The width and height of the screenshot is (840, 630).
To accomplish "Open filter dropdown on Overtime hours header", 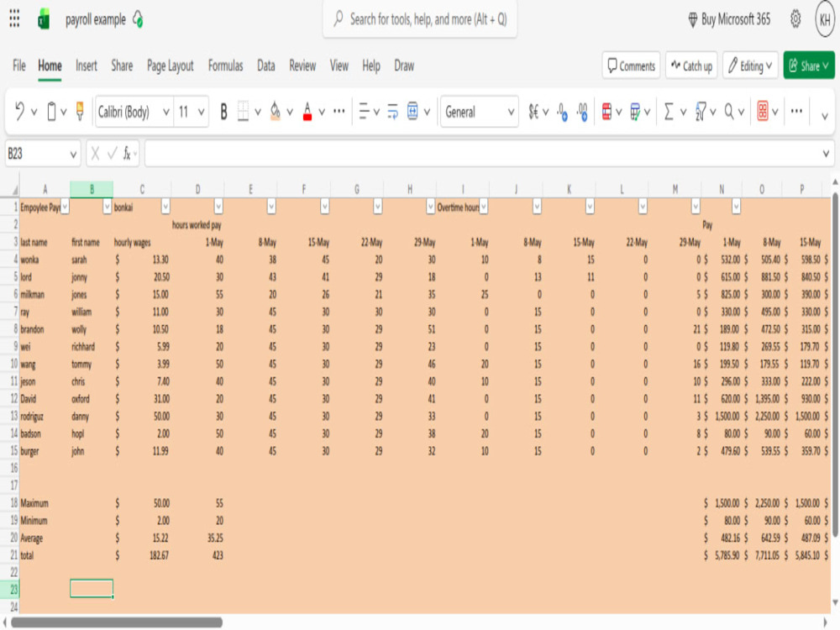I will [x=484, y=207].
